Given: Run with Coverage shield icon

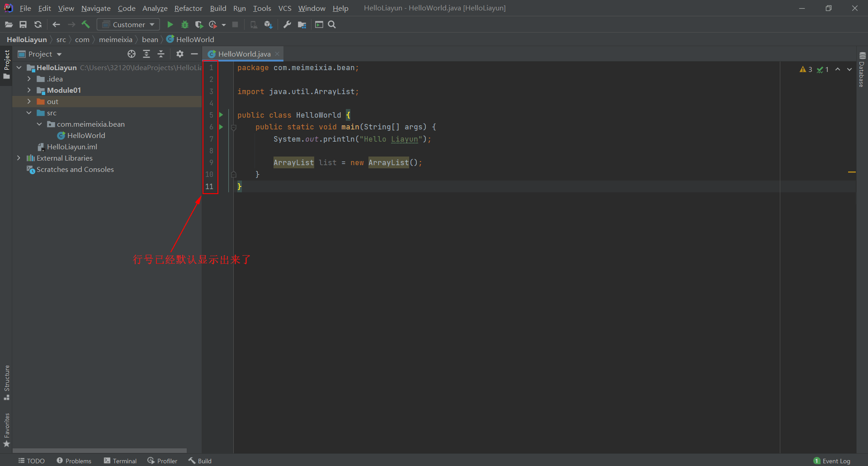Looking at the screenshot, I should click(x=198, y=24).
